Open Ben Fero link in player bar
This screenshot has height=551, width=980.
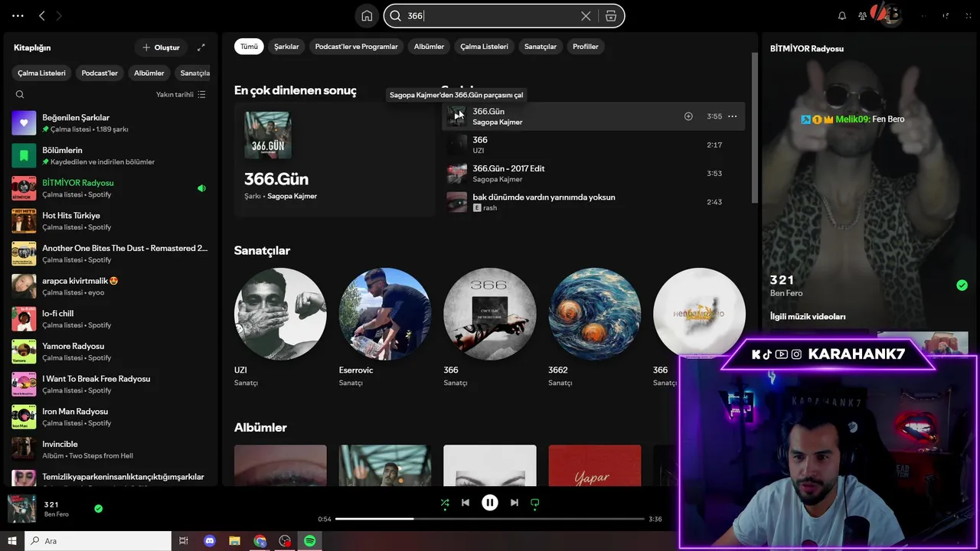pyautogui.click(x=57, y=514)
